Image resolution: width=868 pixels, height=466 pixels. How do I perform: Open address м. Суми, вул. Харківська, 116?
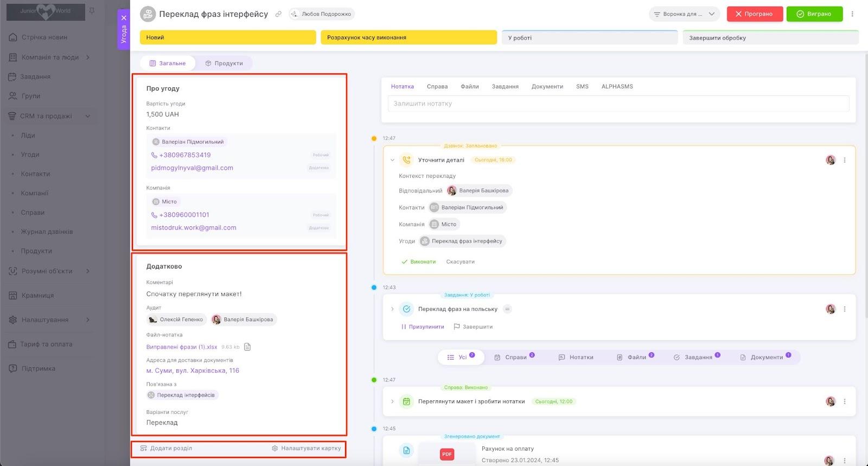click(x=193, y=371)
